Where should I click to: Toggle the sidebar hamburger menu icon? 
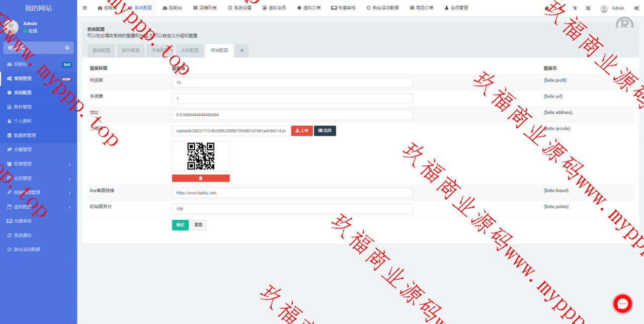85,8
